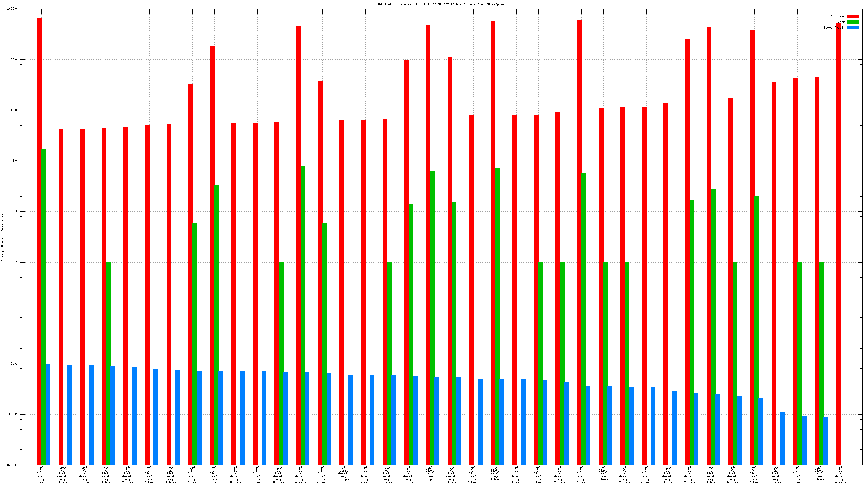The image size is (868, 488).
Task: Click the 100000 y-axis tick label
Action: pyautogui.click(x=12, y=9)
